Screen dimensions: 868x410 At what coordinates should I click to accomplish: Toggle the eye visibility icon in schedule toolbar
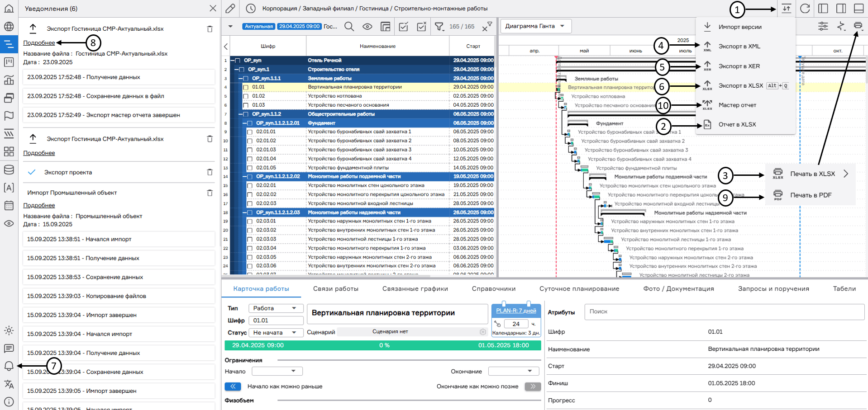pos(367,27)
